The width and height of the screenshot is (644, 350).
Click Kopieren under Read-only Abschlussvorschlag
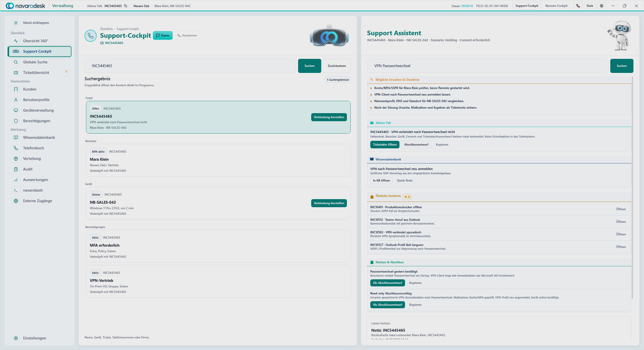point(415,305)
